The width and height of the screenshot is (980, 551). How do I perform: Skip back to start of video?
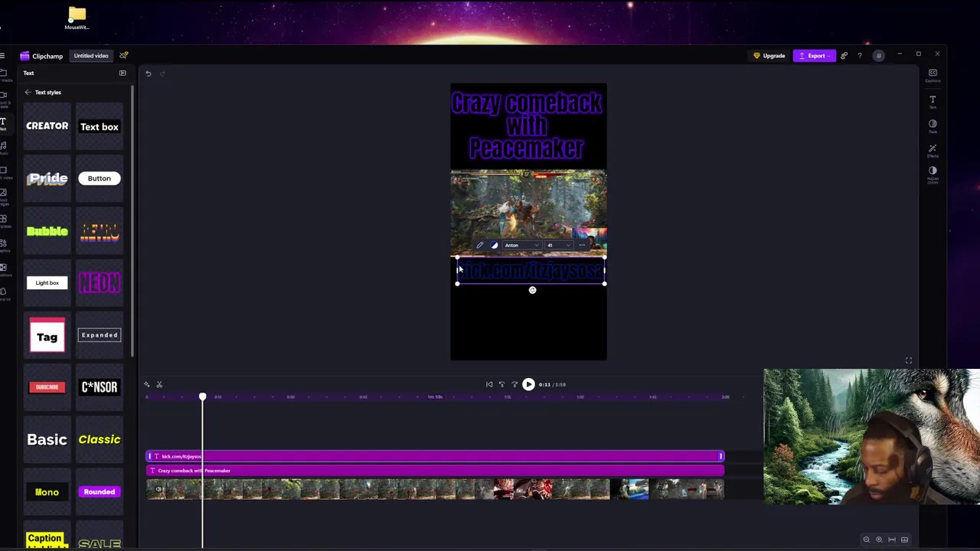[x=489, y=385]
